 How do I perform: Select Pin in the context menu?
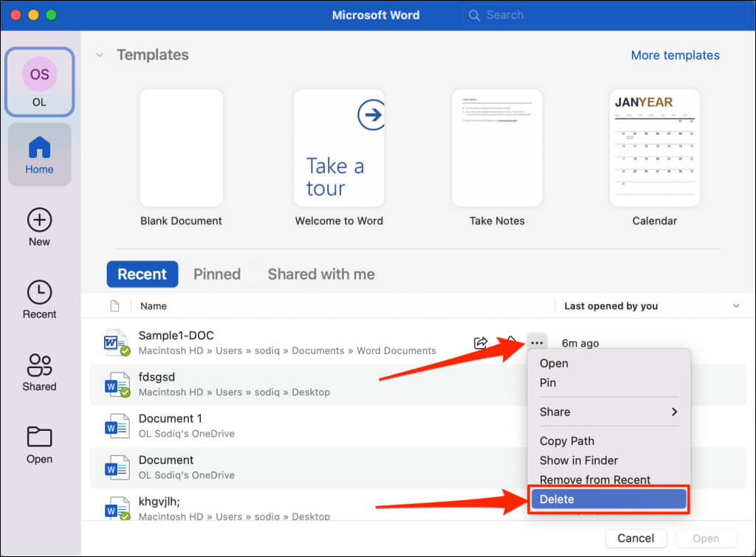click(x=548, y=383)
